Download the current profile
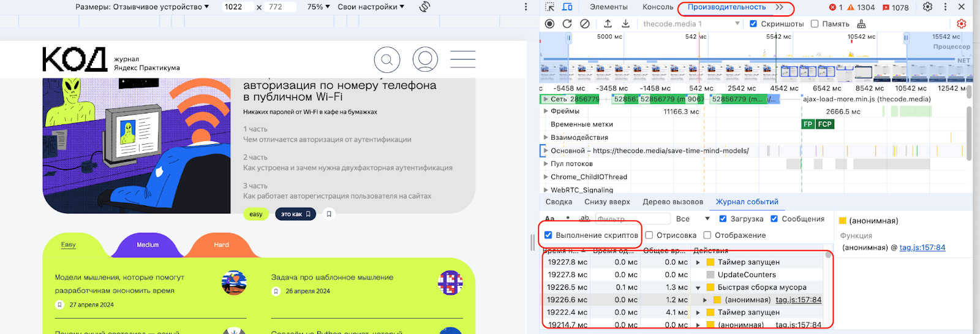 pos(625,23)
